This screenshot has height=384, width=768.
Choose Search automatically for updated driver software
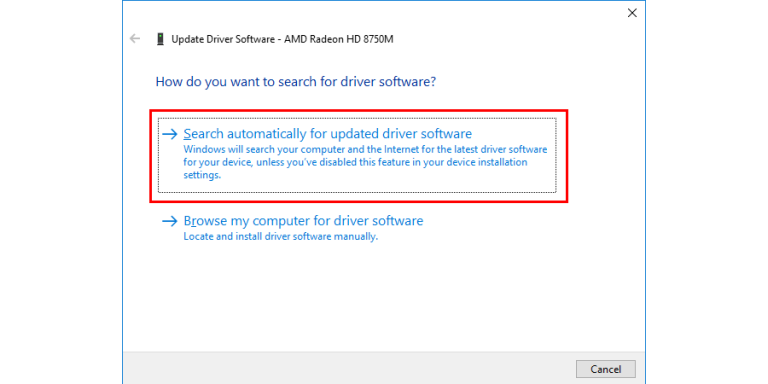357,155
